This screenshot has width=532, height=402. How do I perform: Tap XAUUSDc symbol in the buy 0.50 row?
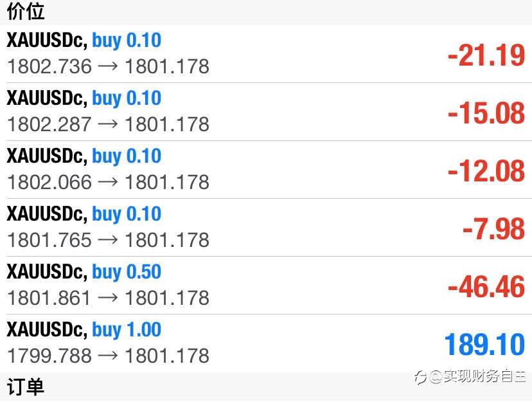point(46,272)
